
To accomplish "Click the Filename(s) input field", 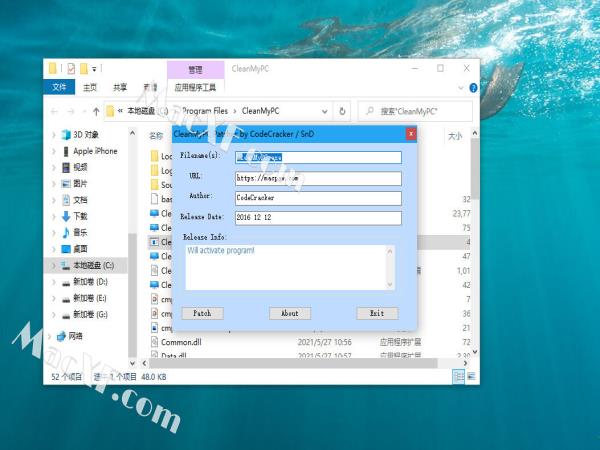I will (x=318, y=157).
